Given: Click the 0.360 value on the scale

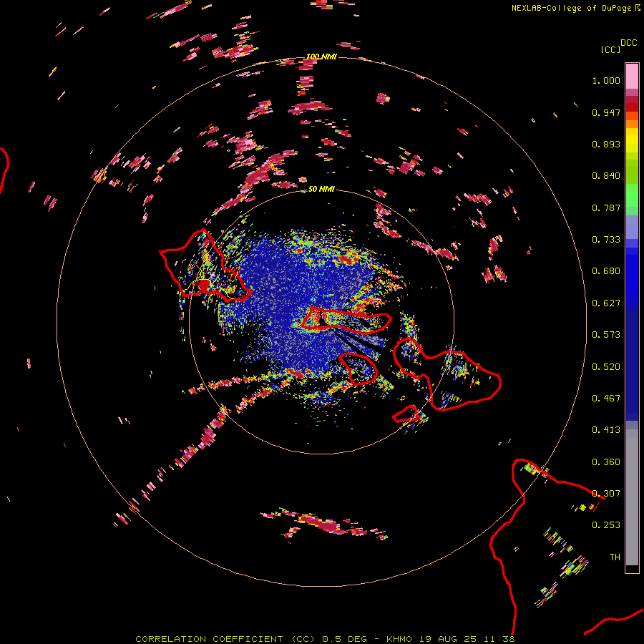Looking at the screenshot, I should point(606,462).
